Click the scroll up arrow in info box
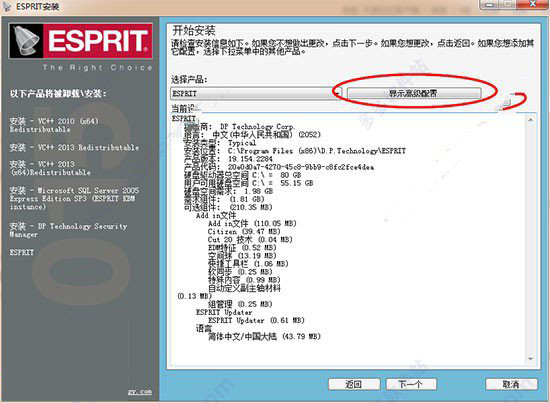The height and width of the screenshot is (403, 550). click(x=530, y=120)
